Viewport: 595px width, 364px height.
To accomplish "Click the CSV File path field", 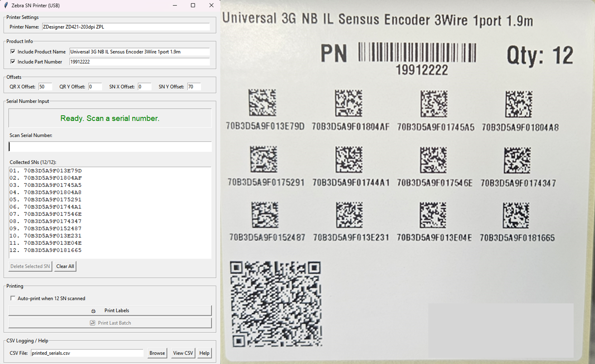I will tap(87, 353).
